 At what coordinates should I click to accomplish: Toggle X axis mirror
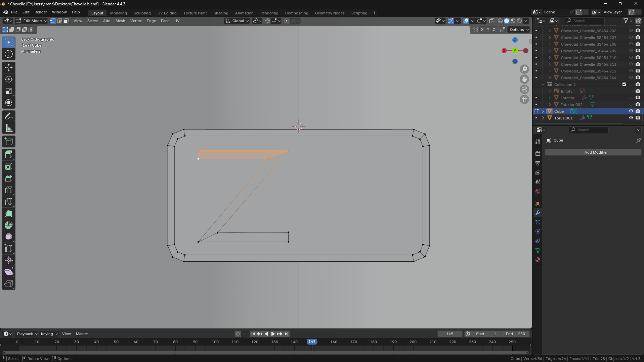click(x=482, y=30)
